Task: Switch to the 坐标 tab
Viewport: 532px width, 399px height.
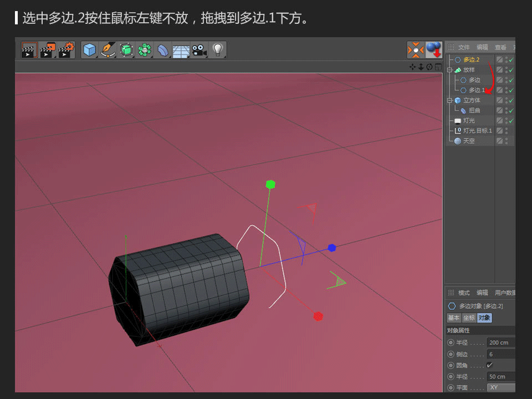Action: coord(469,317)
